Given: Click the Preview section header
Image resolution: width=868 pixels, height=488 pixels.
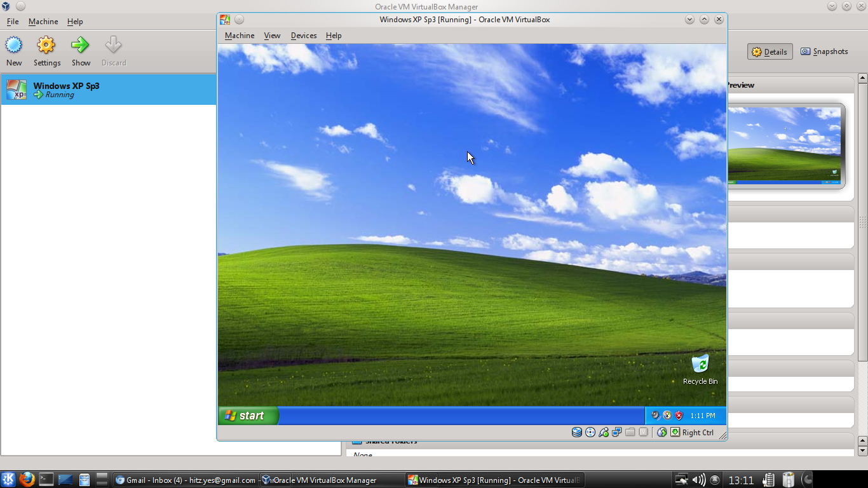Looking at the screenshot, I should click(790, 85).
